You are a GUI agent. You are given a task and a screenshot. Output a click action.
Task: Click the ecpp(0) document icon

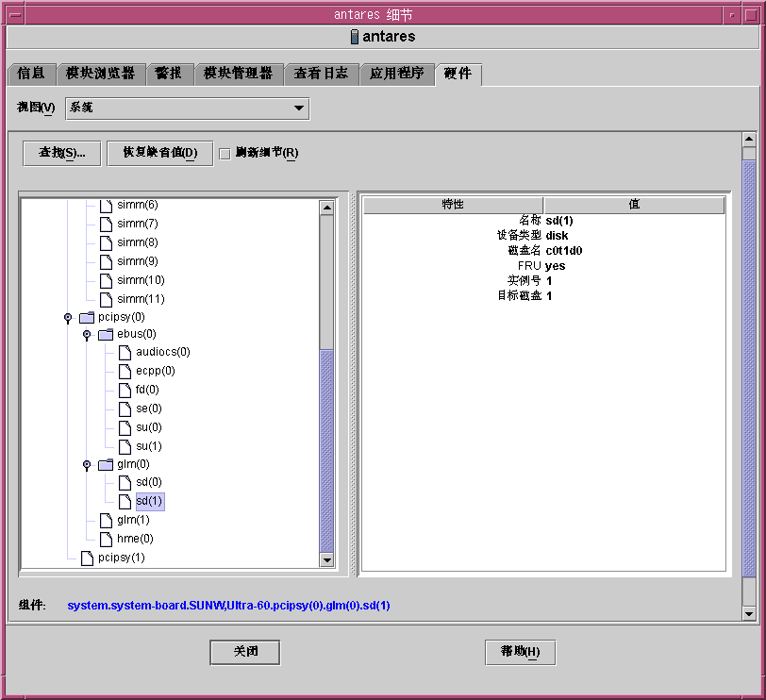(x=125, y=372)
